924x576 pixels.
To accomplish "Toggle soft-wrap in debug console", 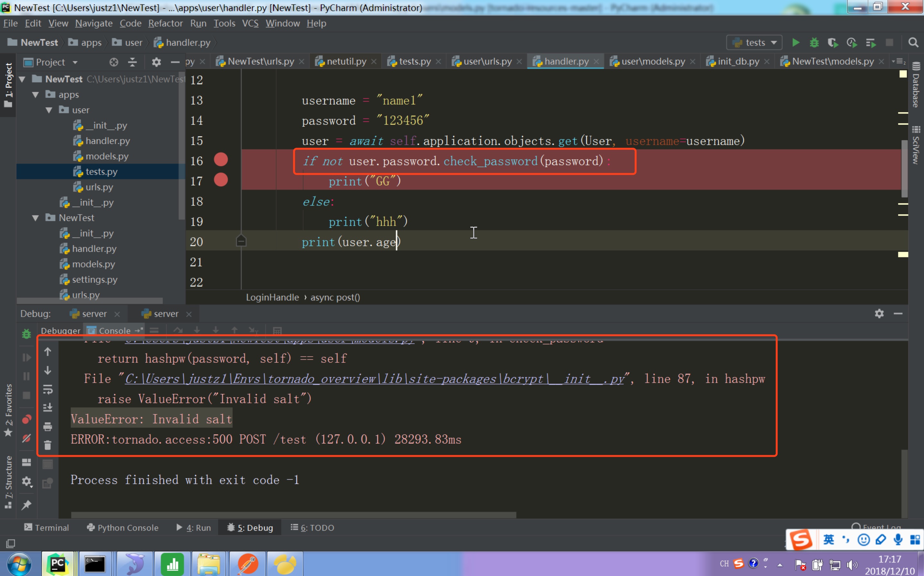I will coord(48,389).
